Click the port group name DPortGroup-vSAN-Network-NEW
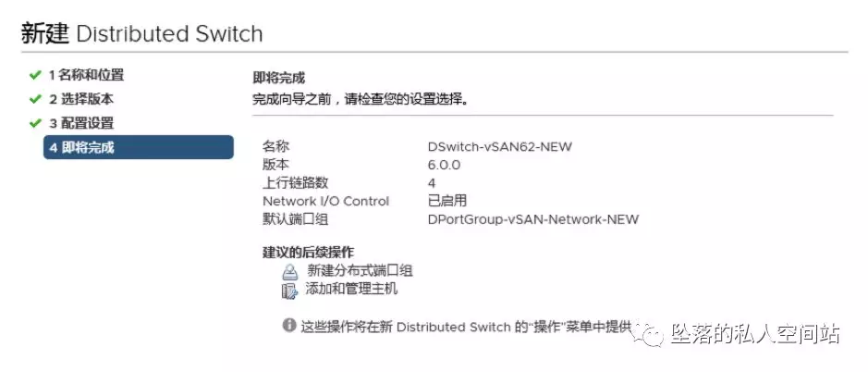868x372 pixels. pos(532,219)
